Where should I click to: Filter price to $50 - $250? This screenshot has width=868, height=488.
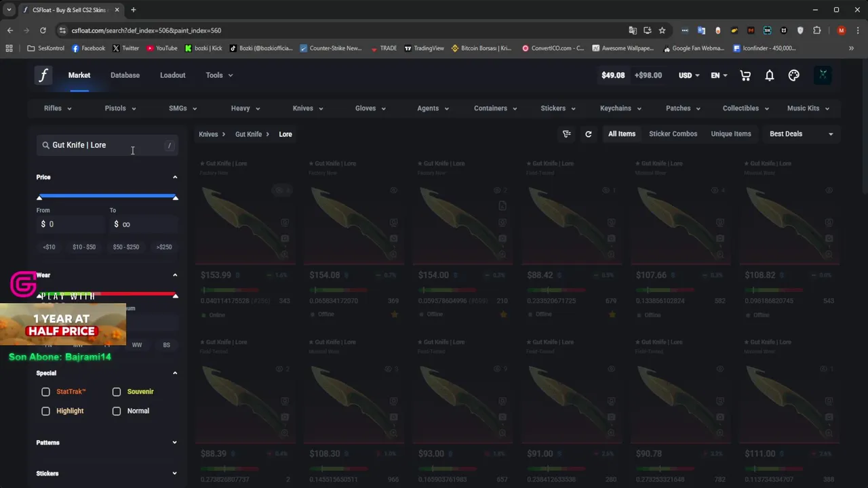pyautogui.click(x=126, y=247)
